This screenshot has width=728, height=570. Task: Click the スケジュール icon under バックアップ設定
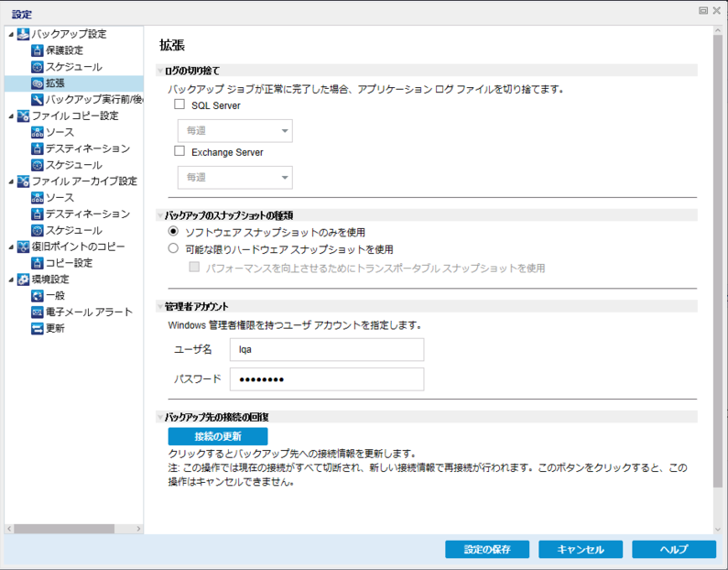[x=38, y=67]
